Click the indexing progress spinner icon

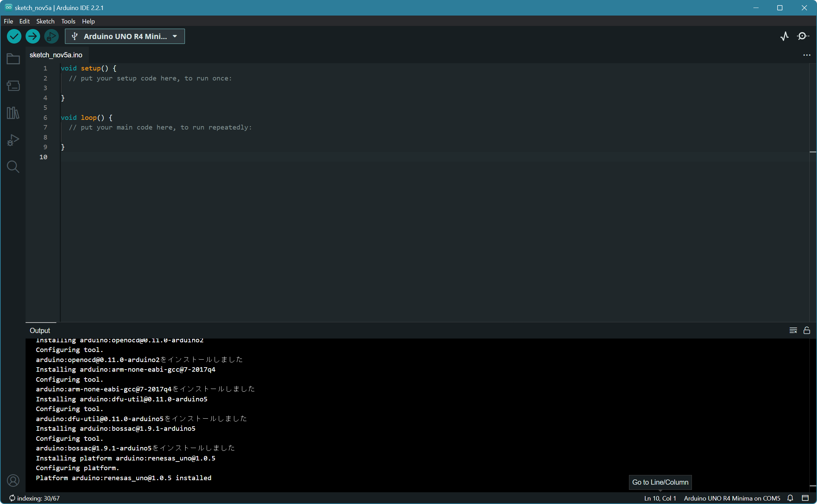12,498
